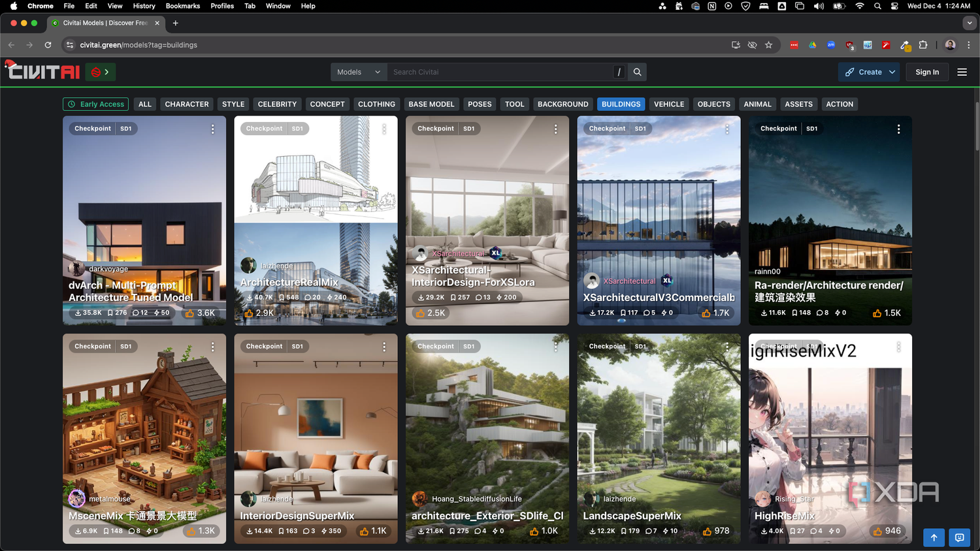The height and width of the screenshot is (551, 980).
Task: Click the SD1 badge on the Ra-render card
Action: point(811,129)
